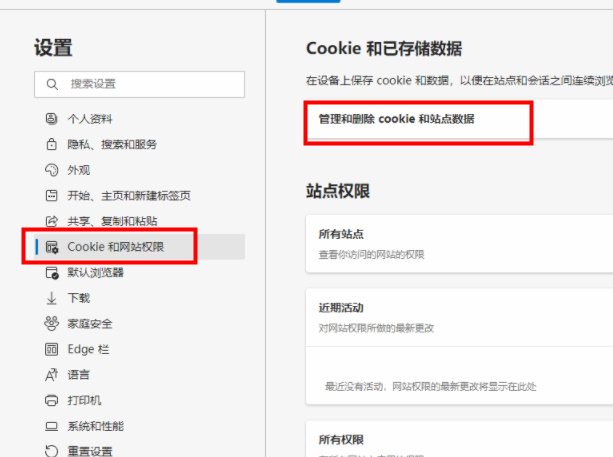This screenshot has height=457, width=613.
Task: Click the magnifier icon in search box
Action: (52, 84)
